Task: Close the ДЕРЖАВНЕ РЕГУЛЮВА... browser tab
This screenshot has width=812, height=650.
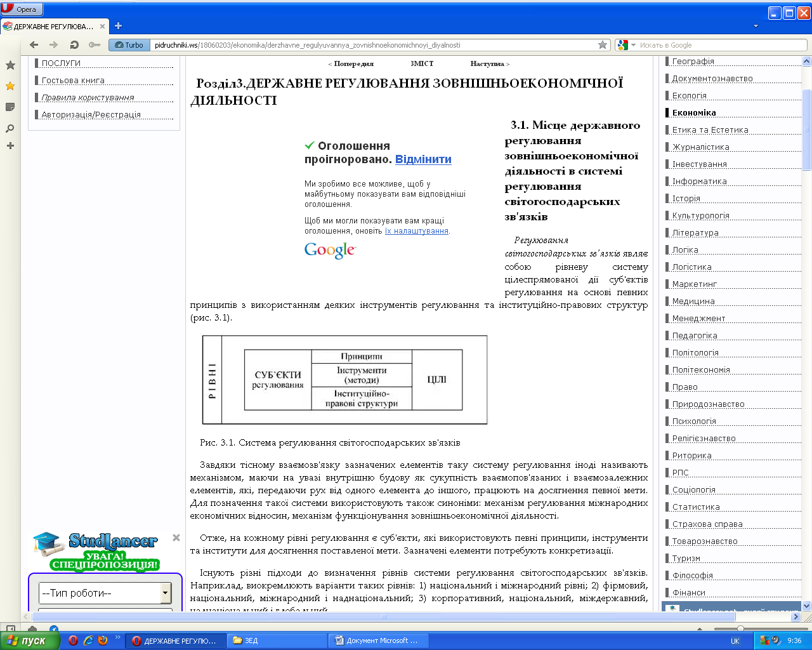Action: [x=102, y=26]
